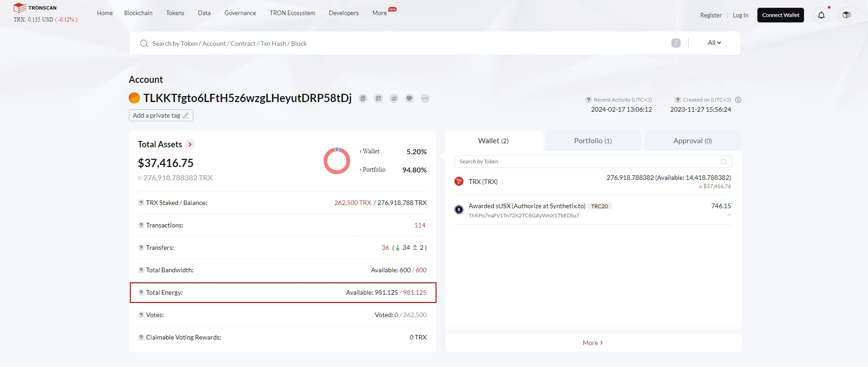Click account avatar orange circle

click(134, 98)
